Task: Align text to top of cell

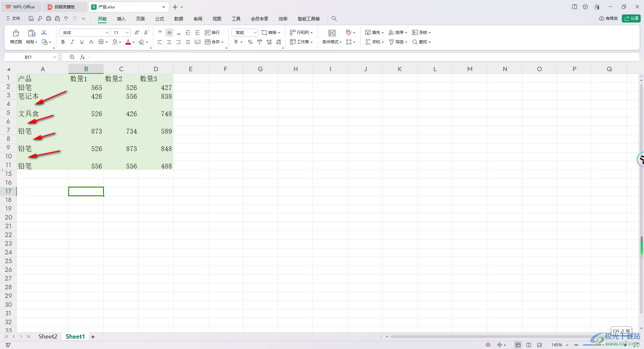Action: coord(160,33)
